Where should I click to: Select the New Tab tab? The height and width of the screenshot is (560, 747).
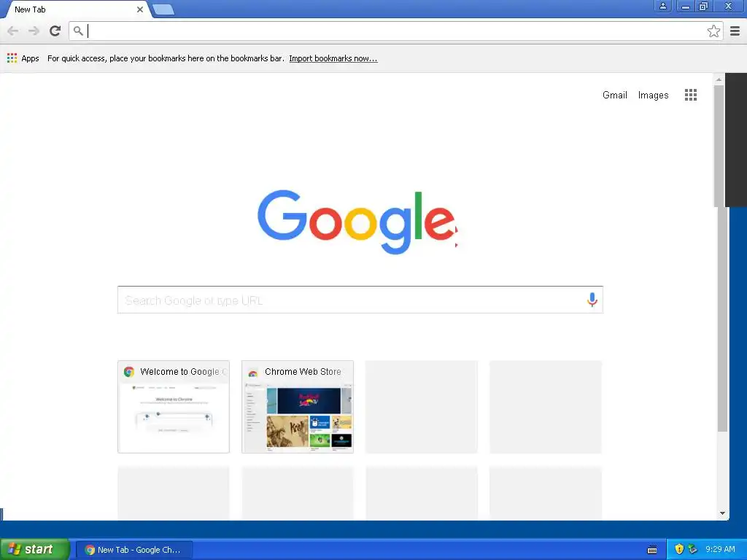click(76, 9)
